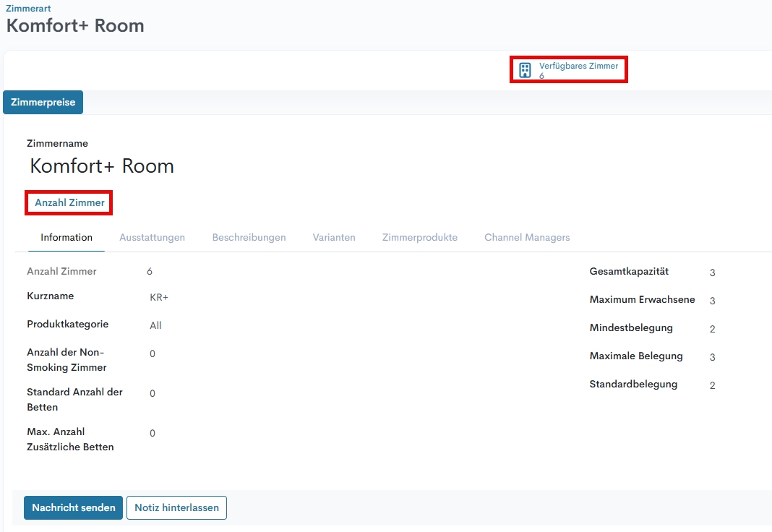Click the Maximum Erwachsene value

click(712, 301)
